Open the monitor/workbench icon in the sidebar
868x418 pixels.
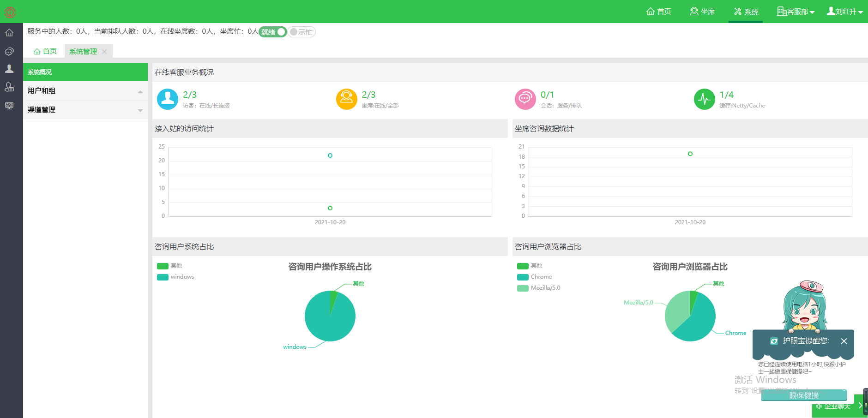[x=9, y=106]
